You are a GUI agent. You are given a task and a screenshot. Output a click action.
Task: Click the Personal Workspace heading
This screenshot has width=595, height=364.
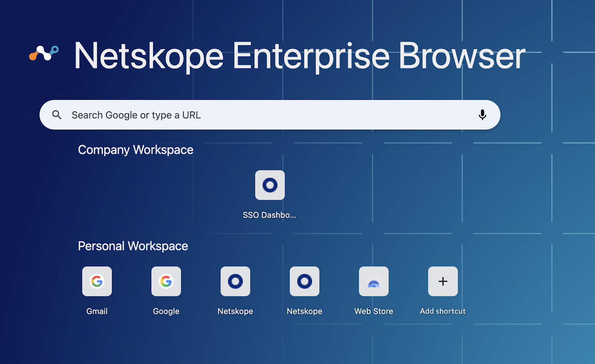[x=133, y=246]
